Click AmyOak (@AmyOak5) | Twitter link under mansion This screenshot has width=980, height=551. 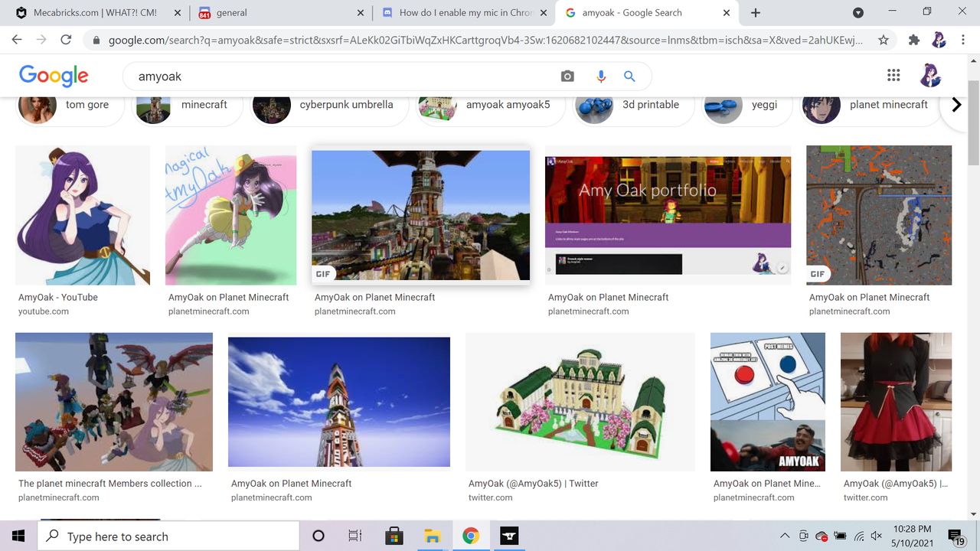(534, 484)
